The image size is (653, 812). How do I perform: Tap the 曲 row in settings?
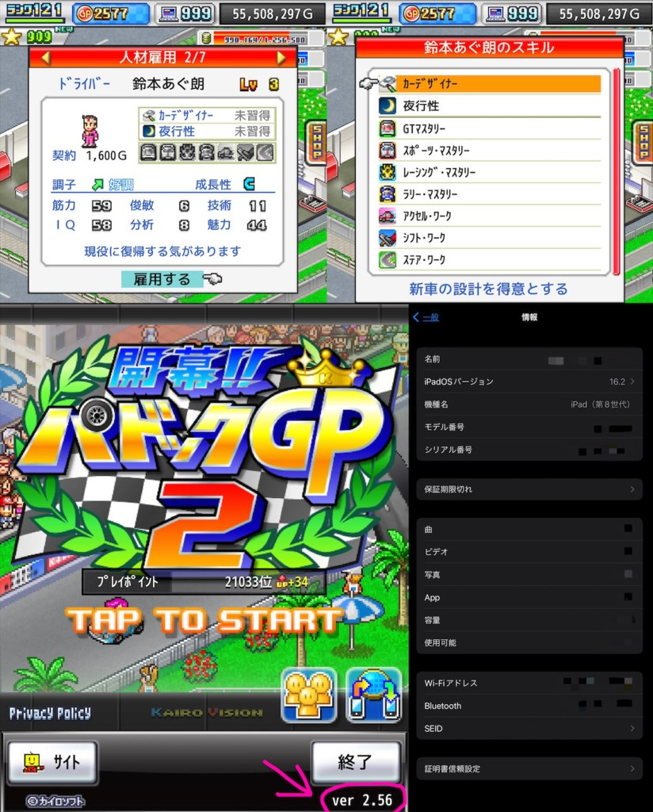click(x=529, y=529)
